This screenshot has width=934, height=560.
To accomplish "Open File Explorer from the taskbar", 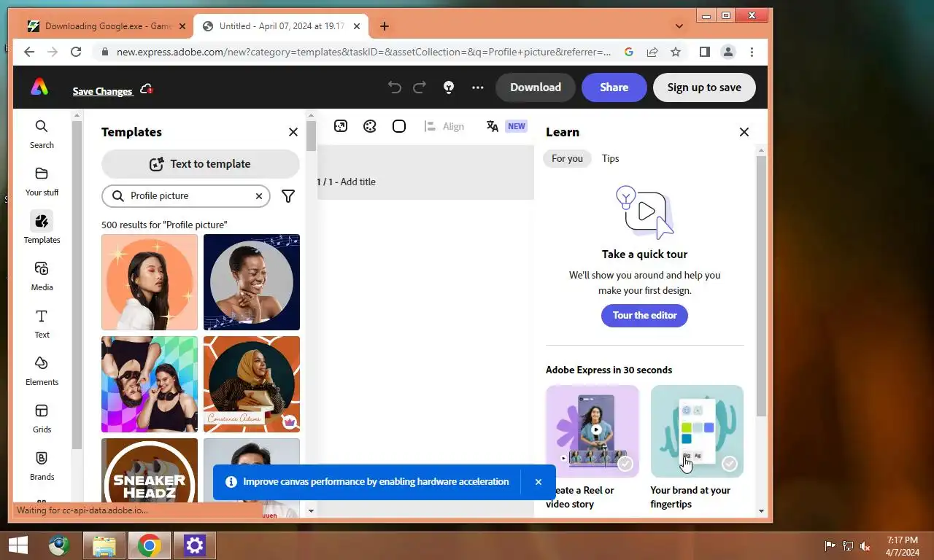I will tap(104, 545).
